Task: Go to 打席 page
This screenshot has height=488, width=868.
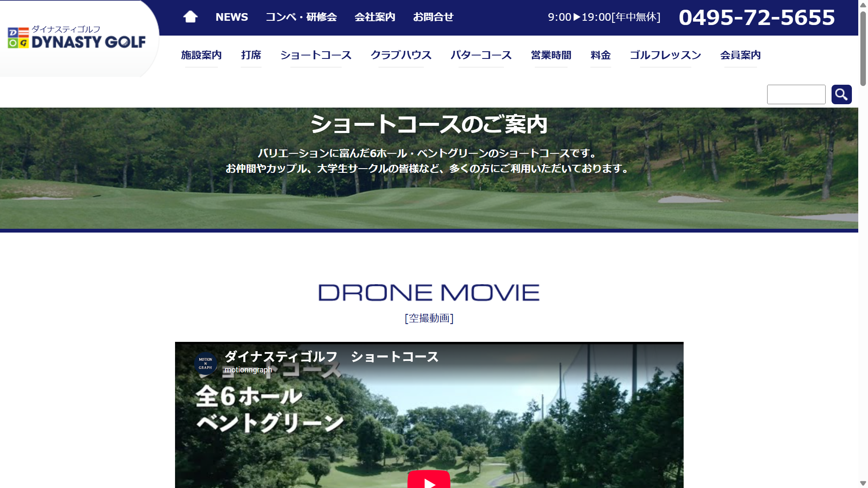Action: point(251,55)
